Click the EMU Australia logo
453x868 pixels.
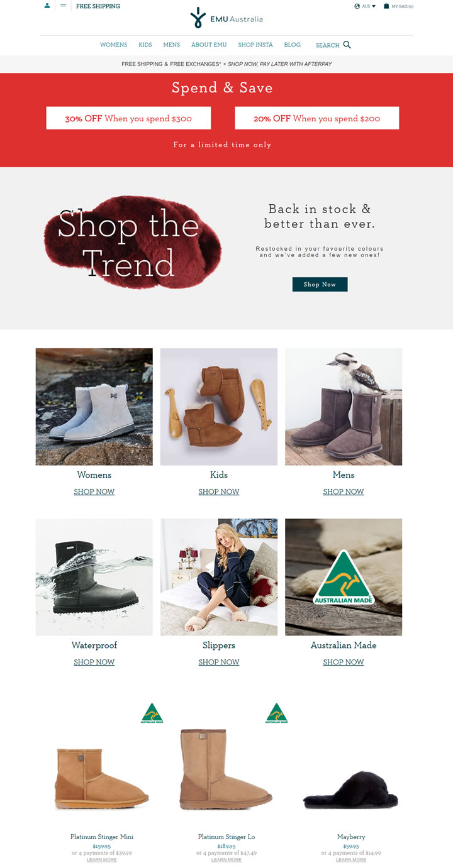pos(226,18)
